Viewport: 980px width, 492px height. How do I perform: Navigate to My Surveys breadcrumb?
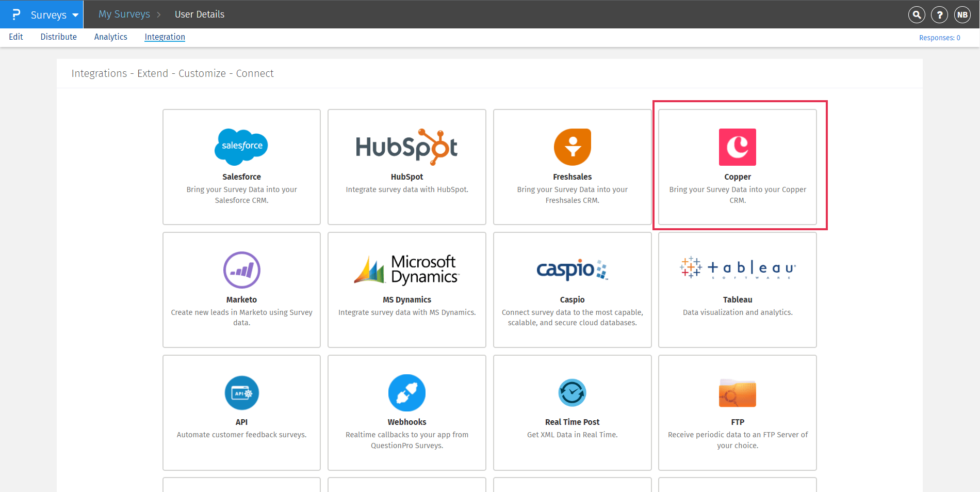click(124, 14)
